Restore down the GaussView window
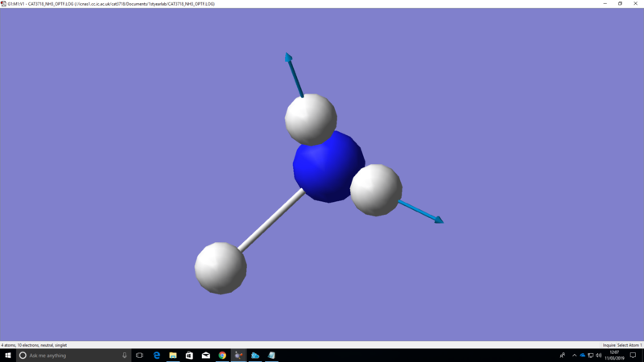This screenshot has width=644, height=362. point(620,4)
